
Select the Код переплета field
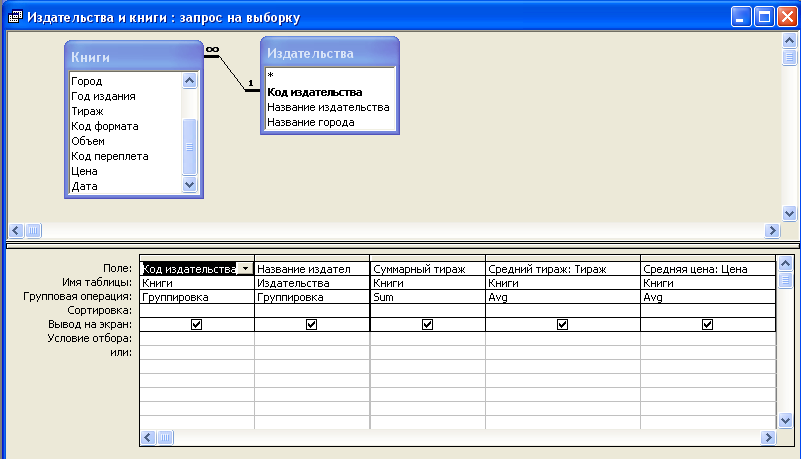tap(110, 156)
